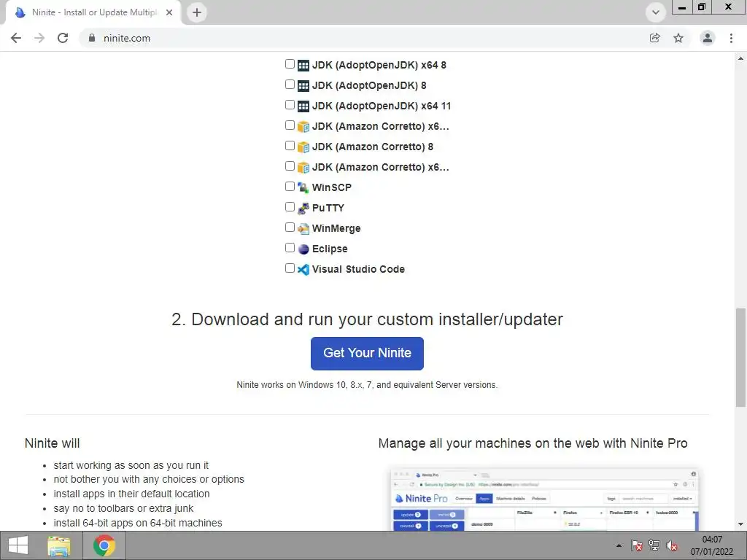Click the PuTTY app icon

(303, 208)
